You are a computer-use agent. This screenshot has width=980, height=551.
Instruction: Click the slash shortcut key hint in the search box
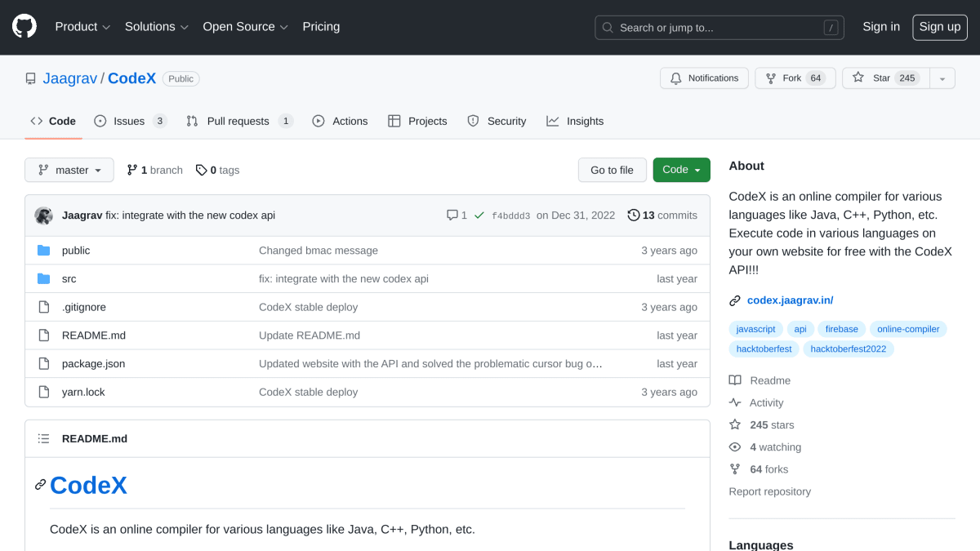(x=831, y=28)
